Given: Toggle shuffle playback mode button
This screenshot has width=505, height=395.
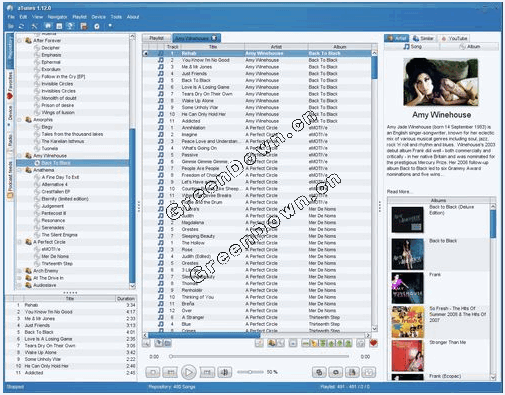Looking at the screenshot, I should coord(319,372).
